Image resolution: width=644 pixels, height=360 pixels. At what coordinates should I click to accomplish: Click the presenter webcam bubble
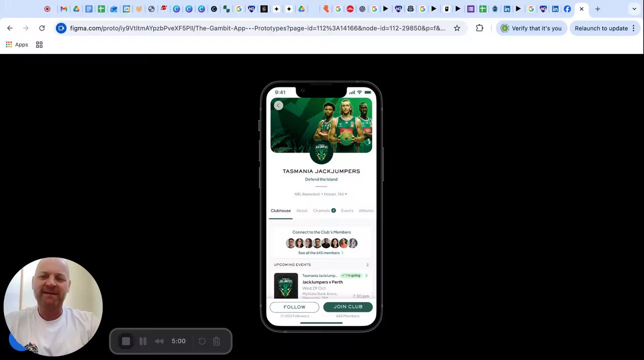(x=53, y=306)
